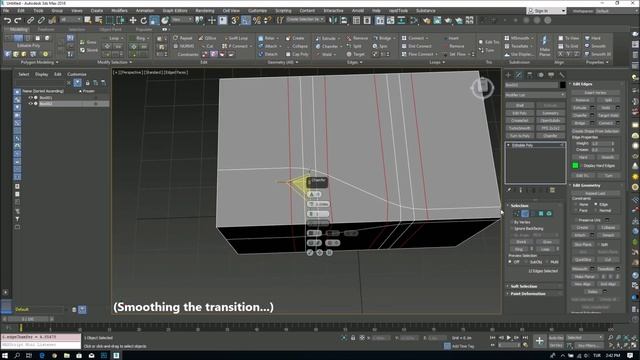Click the Chamfer button in Edit Edges
Screen dimensions: 640x360
click(580, 116)
